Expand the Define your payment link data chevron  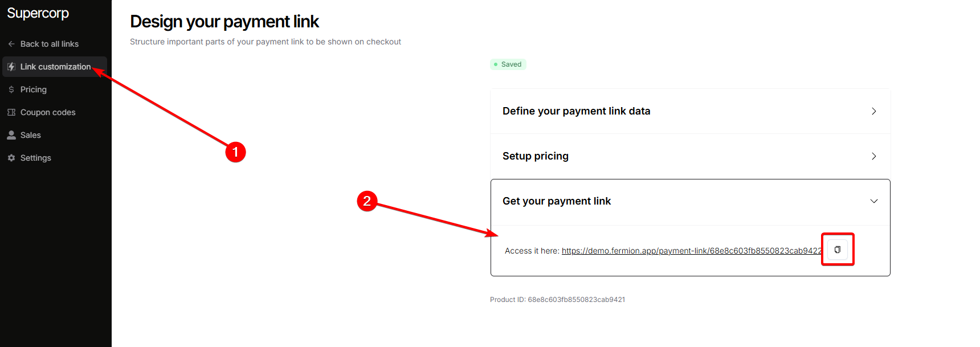pyautogui.click(x=873, y=111)
